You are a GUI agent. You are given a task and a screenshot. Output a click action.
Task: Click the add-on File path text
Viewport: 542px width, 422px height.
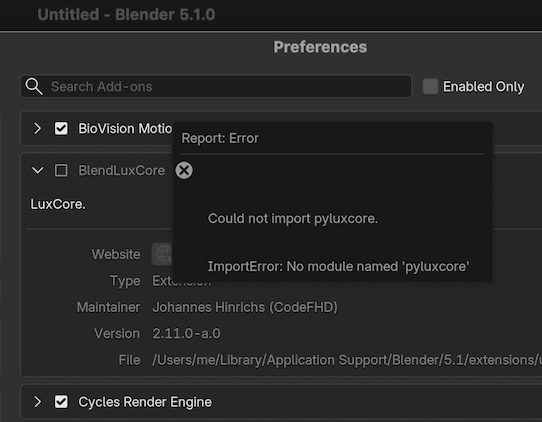[347, 360]
